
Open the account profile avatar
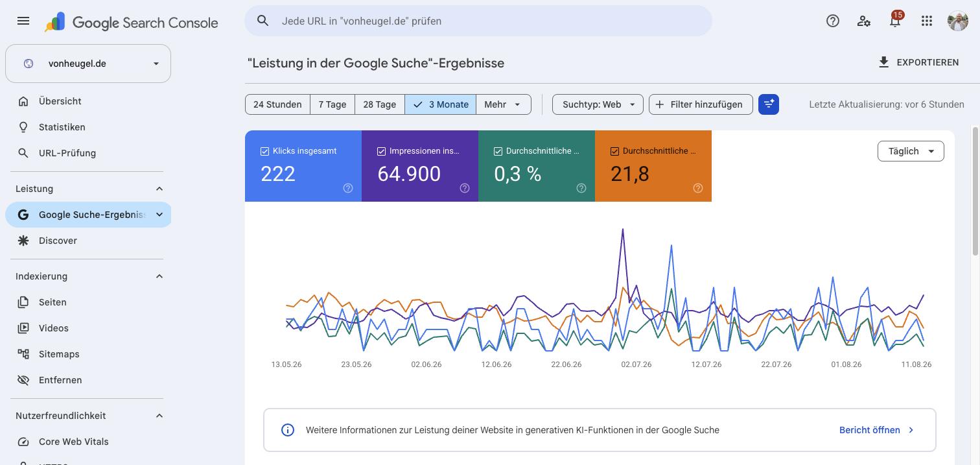pos(958,21)
